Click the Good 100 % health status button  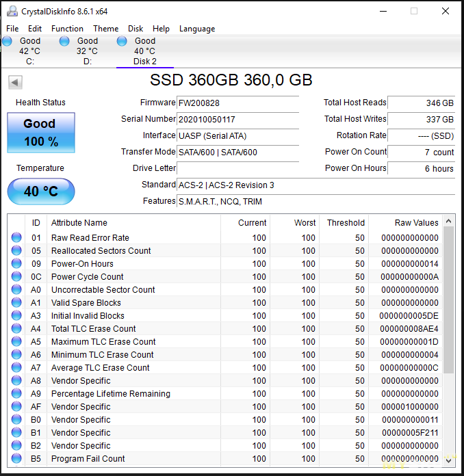coord(41,133)
